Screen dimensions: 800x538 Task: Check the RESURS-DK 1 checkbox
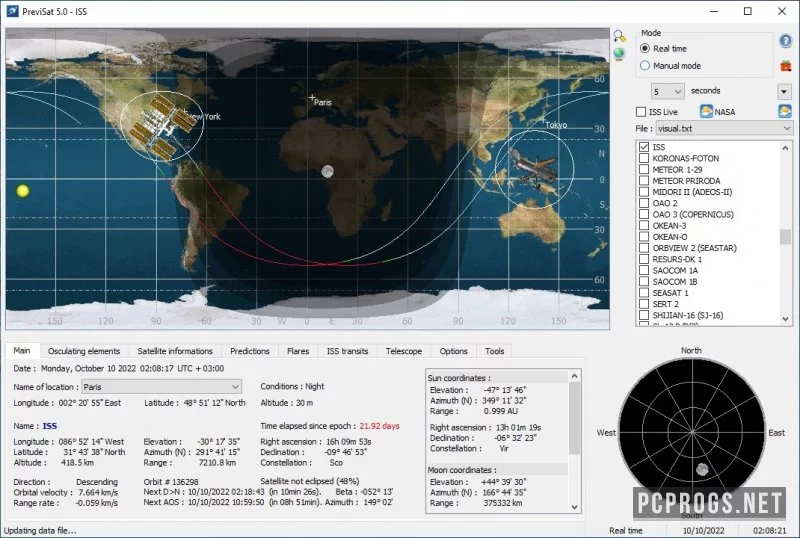coord(644,259)
